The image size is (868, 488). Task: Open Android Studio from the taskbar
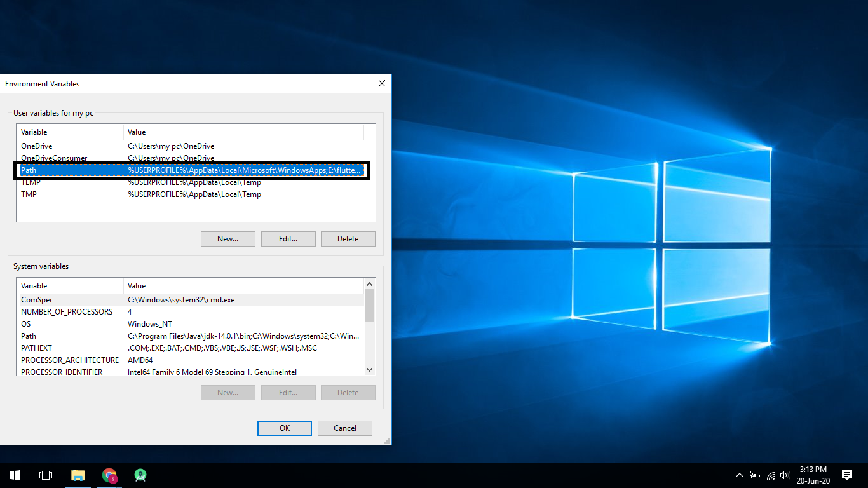(x=140, y=475)
